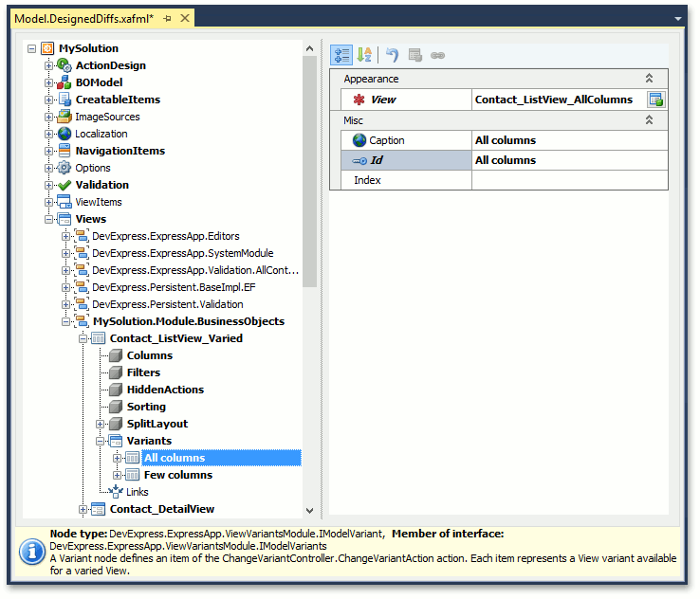Click the info icon in description panel
700x599 pixels.
31,552
